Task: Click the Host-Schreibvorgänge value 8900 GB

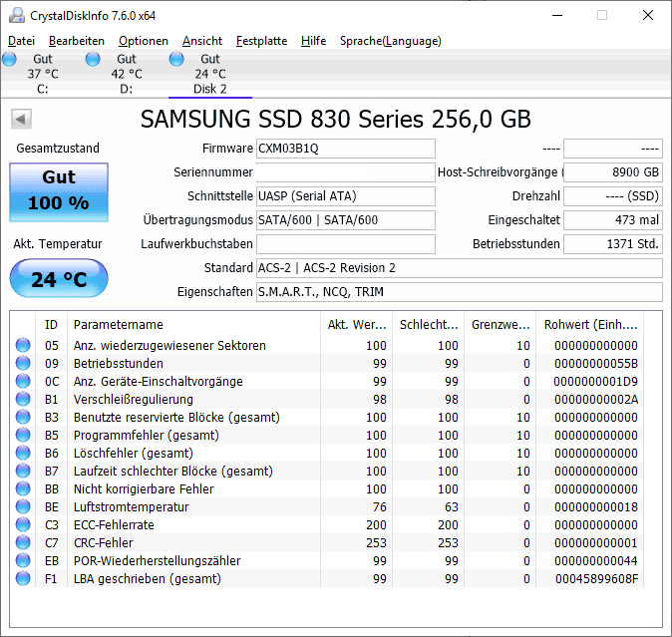Action: [x=613, y=172]
